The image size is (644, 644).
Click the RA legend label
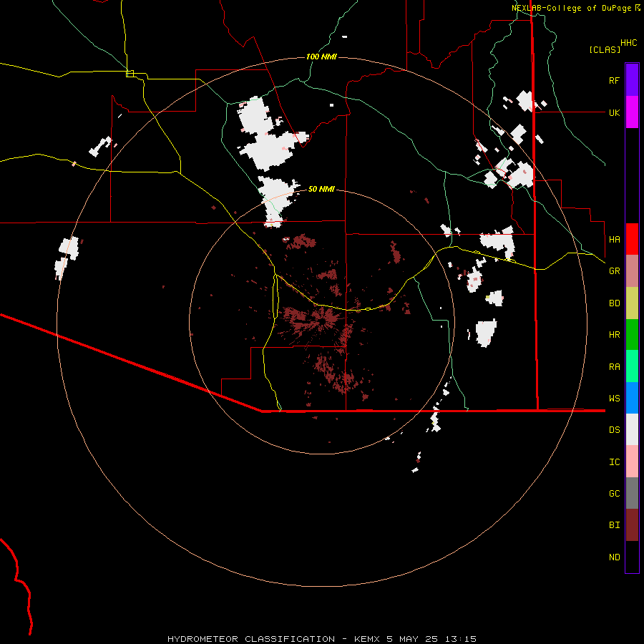(614, 367)
